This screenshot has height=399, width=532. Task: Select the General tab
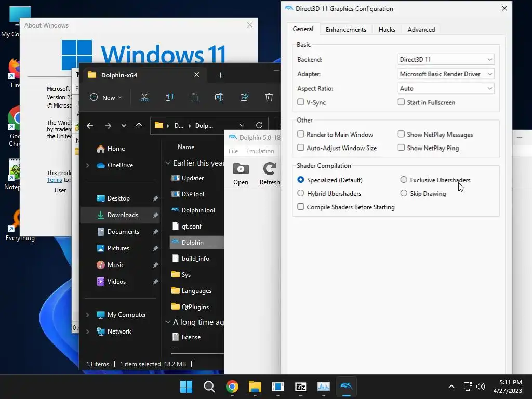(x=303, y=29)
